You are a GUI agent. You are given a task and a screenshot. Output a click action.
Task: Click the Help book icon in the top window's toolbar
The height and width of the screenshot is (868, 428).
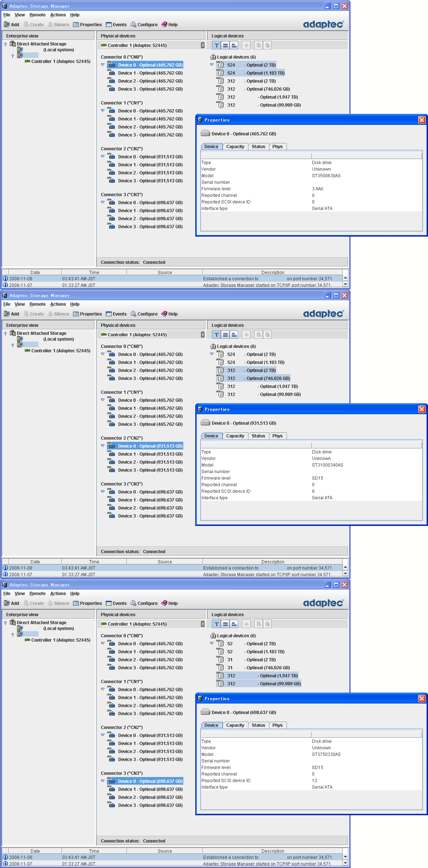tap(164, 24)
